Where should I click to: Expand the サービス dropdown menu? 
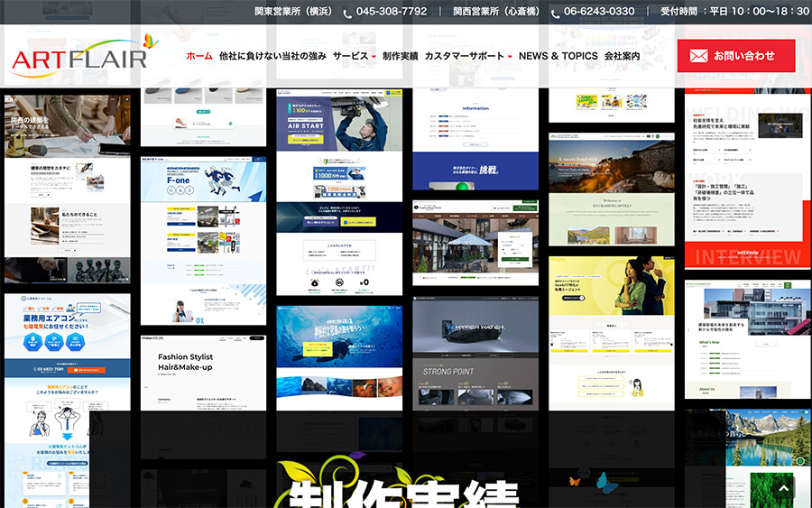(x=354, y=56)
